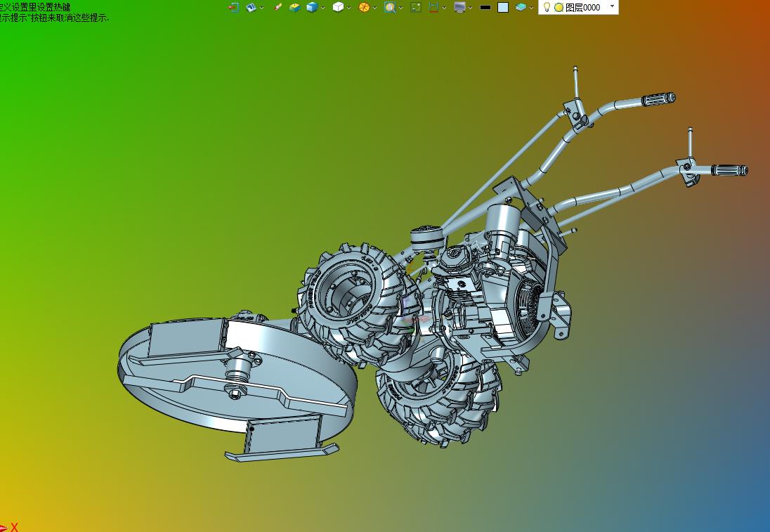Select the pencil sketch tool icon

pos(278,7)
